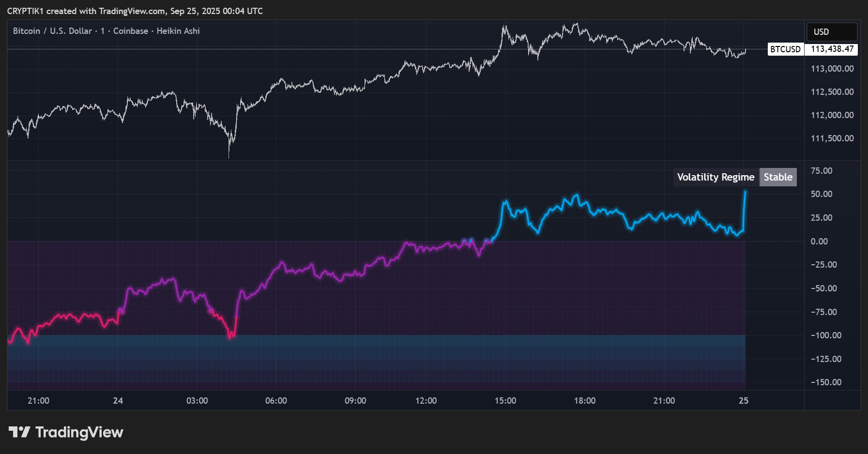Click the 15:00 time axis label

(x=505, y=401)
